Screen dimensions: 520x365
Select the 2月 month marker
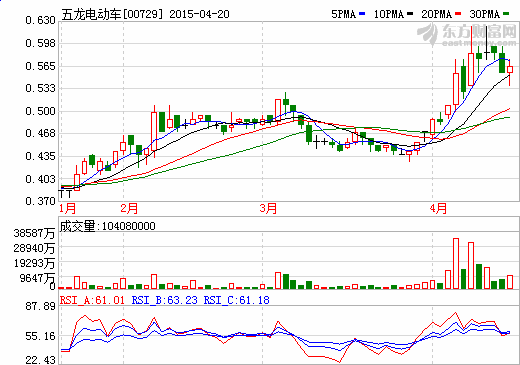tap(129, 209)
